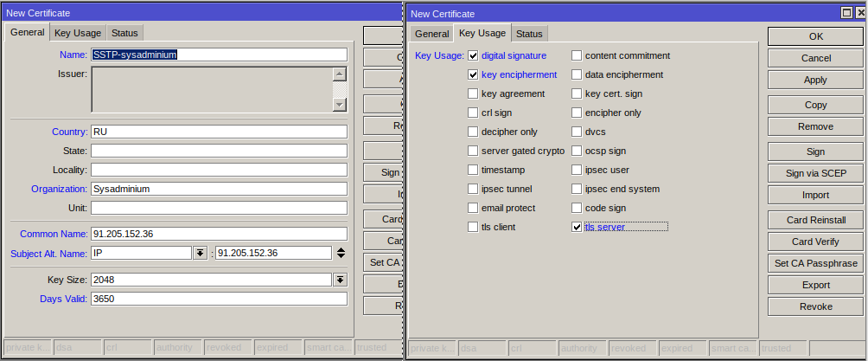Click the Key Size value field

pos(212,280)
